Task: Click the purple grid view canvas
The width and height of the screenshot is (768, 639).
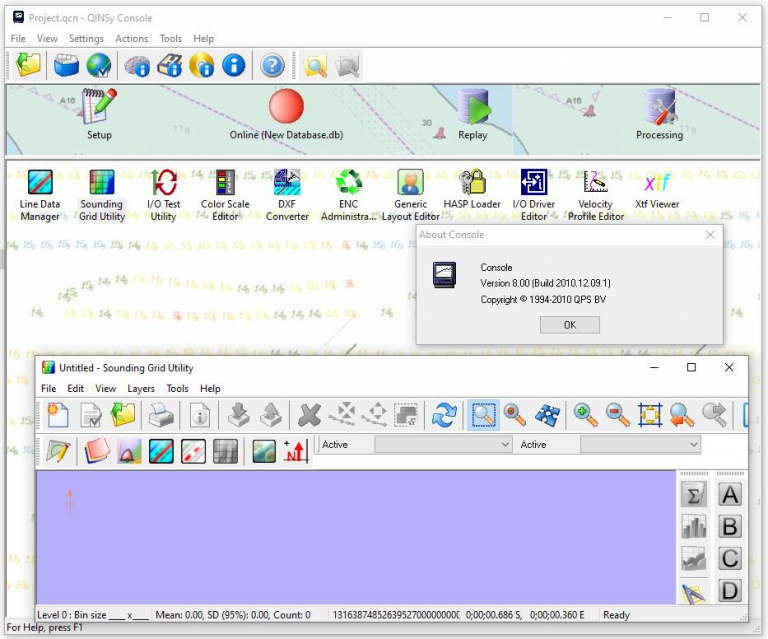Action: tap(356, 537)
